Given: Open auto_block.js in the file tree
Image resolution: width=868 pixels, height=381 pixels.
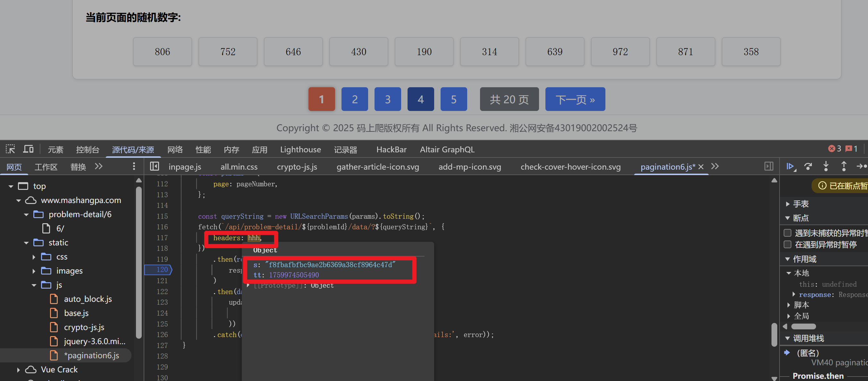Looking at the screenshot, I should click(x=88, y=299).
